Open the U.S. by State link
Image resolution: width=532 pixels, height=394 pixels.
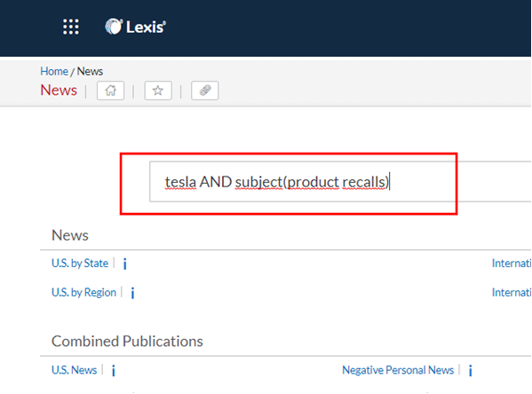pos(80,264)
